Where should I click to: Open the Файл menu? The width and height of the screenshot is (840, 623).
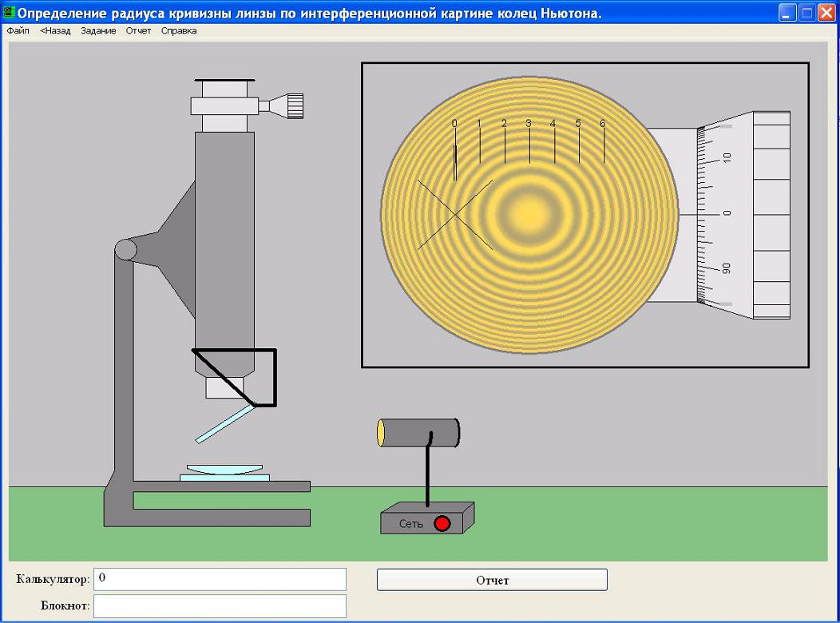(x=18, y=31)
